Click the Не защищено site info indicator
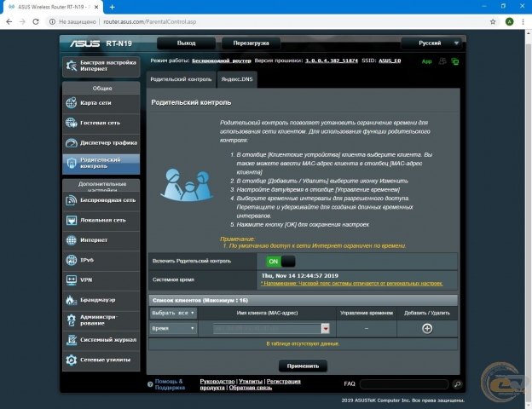The width and height of the screenshot is (532, 409). point(72,21)
